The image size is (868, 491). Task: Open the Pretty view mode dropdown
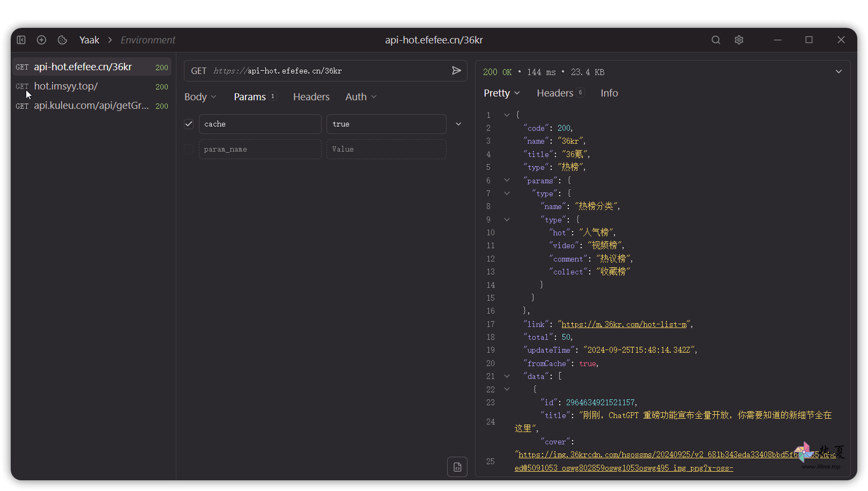pyautogui.click(x=501, y=93)
